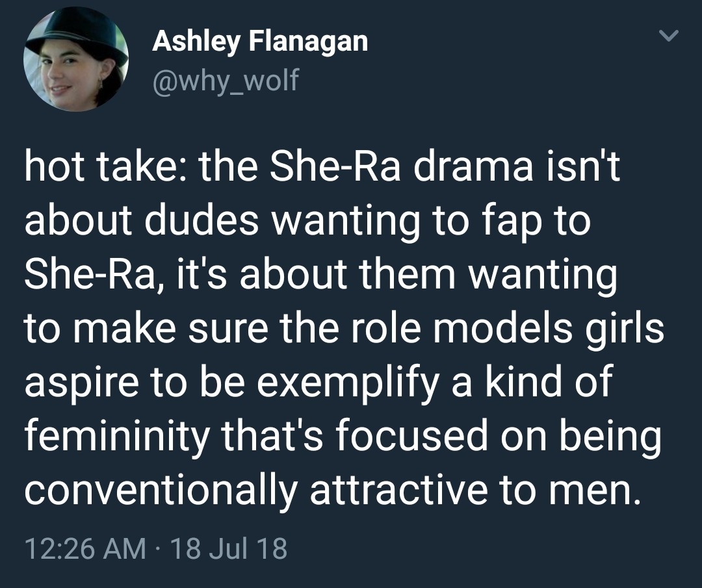Click the @why_wolf handle
Viewport: 702px width, 588px height.
[x=226, y=80]
